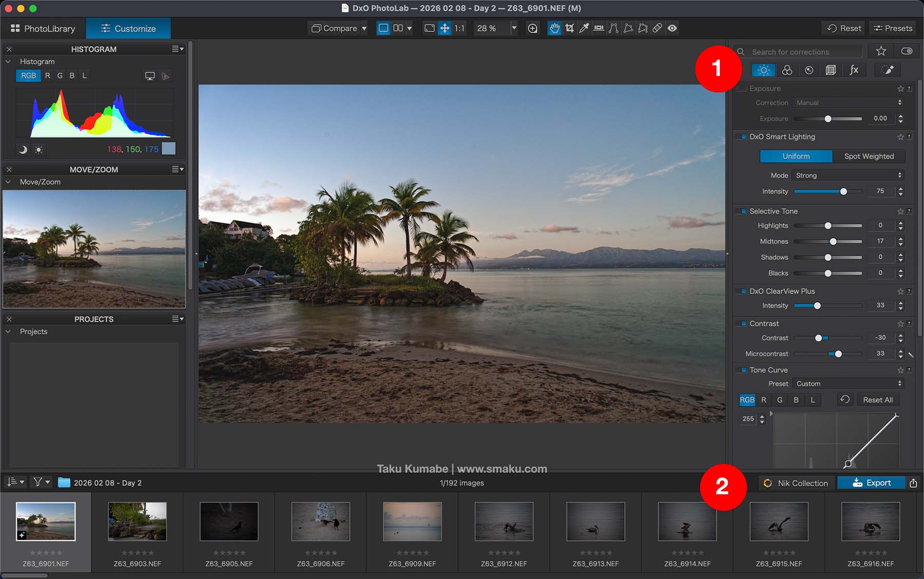Activate the Horizon level tool
924x579 pixels.
point(599,28)
